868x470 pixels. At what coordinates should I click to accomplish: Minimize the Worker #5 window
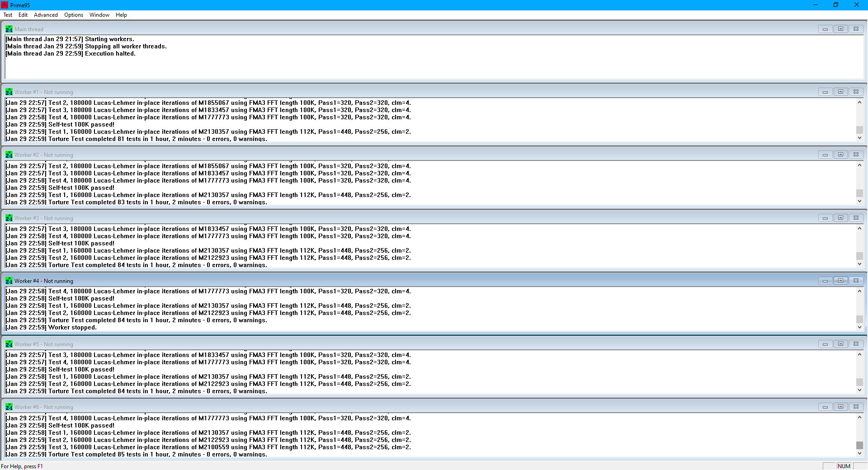[825, 344]
